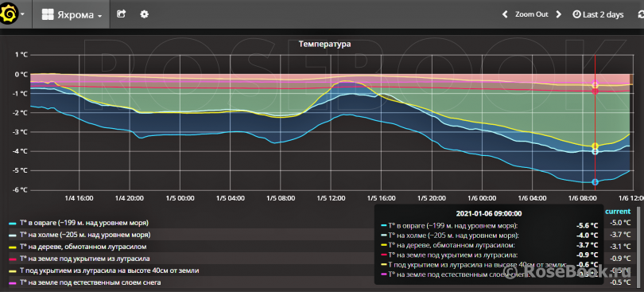Toggle series T° на земле под укрытием из лутрасила
This screenshot has width=644, height=292.
84,259
